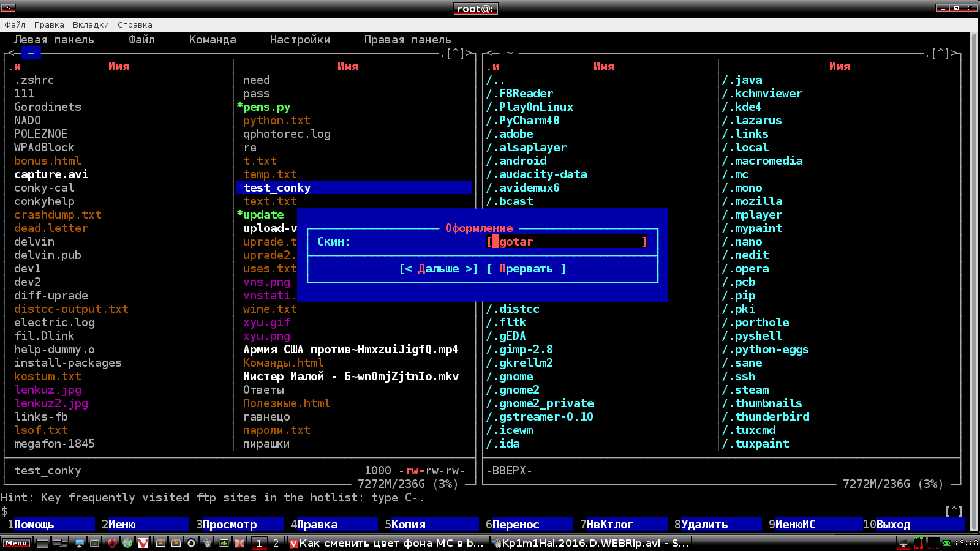
Task: Open terminal menu Файл
Action: 15,25
